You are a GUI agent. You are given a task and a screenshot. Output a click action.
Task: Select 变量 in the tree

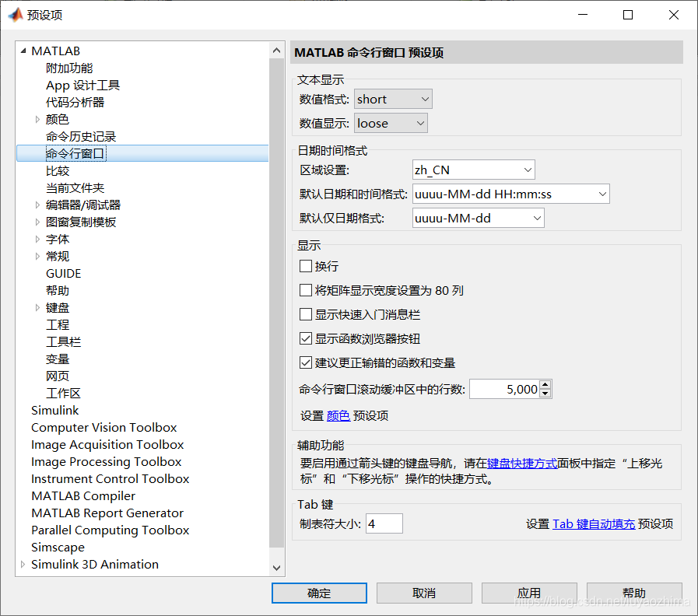tap(58, 359)
